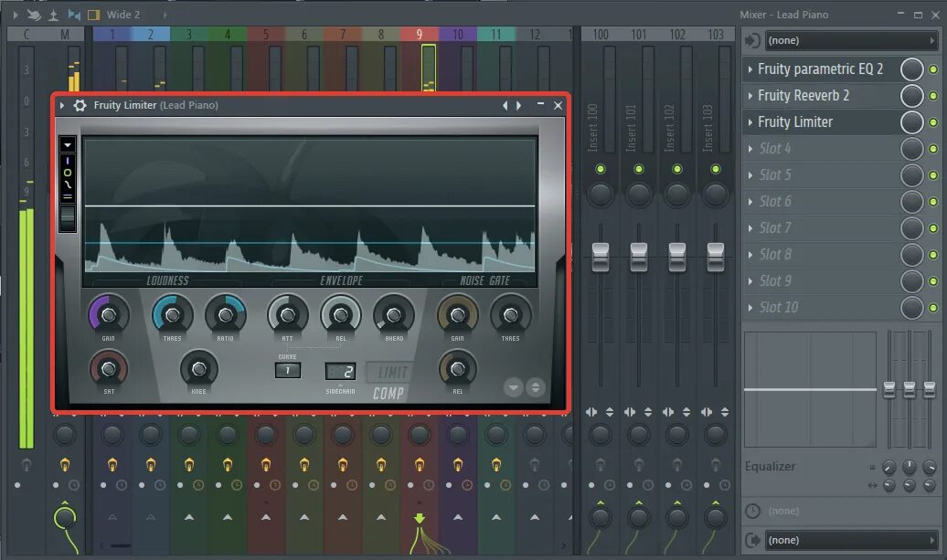Viewport: 947px width, 560px height.
Task: Toggle Insert 100 mute LED
Action: click(x=601, y=169)
